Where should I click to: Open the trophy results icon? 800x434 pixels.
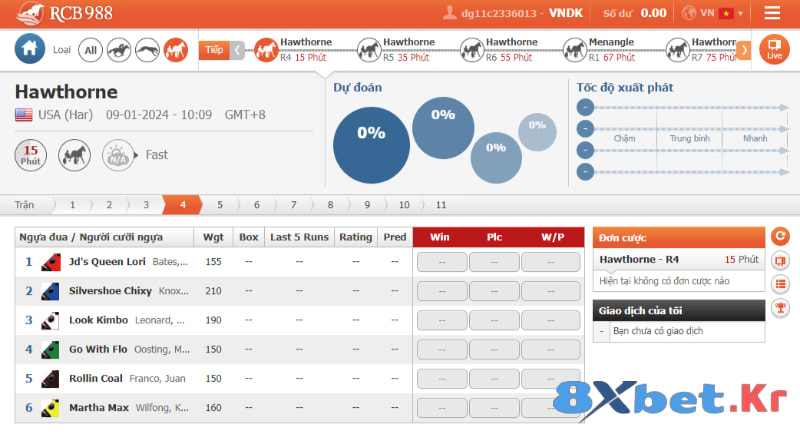pyautogui.click(x=781, y=307)
